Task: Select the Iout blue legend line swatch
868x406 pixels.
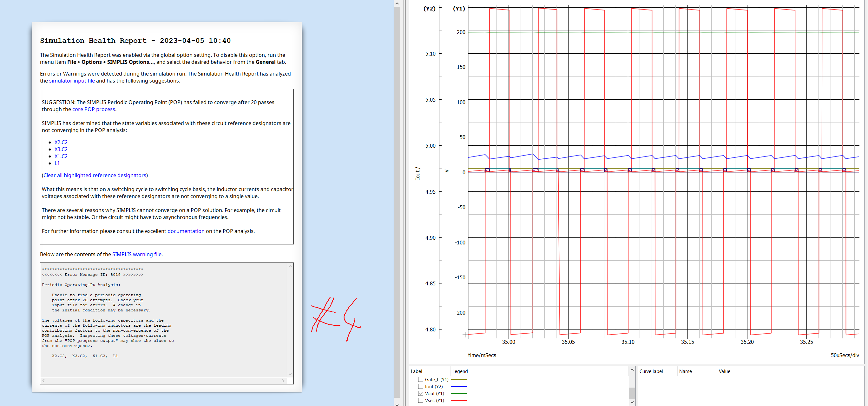Action: (459, 386)
